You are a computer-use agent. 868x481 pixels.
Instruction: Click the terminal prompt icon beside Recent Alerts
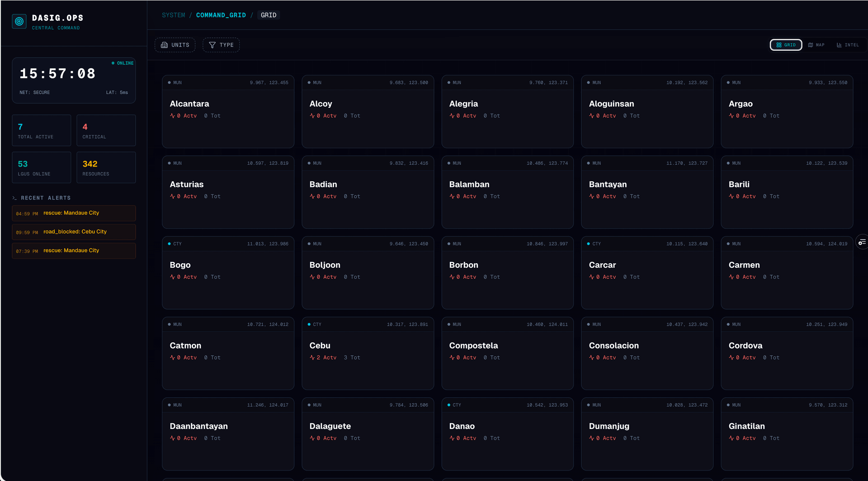14,198
